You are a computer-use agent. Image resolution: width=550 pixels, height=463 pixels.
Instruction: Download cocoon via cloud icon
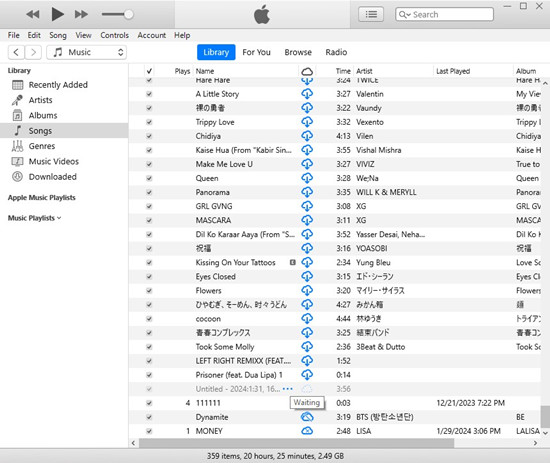307,318
